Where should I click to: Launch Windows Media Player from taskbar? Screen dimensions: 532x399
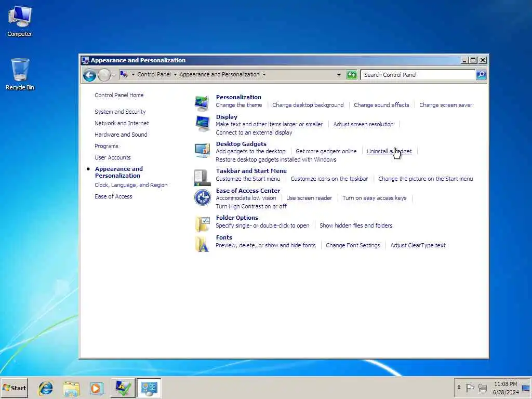coord(96,388)
